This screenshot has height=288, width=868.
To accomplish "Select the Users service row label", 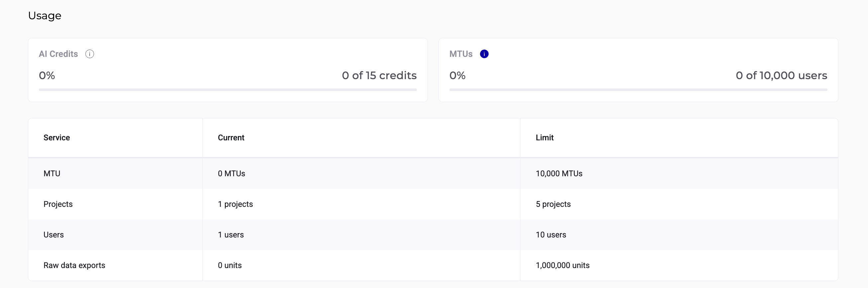I will pyautogui.click(x=53, y=235).
